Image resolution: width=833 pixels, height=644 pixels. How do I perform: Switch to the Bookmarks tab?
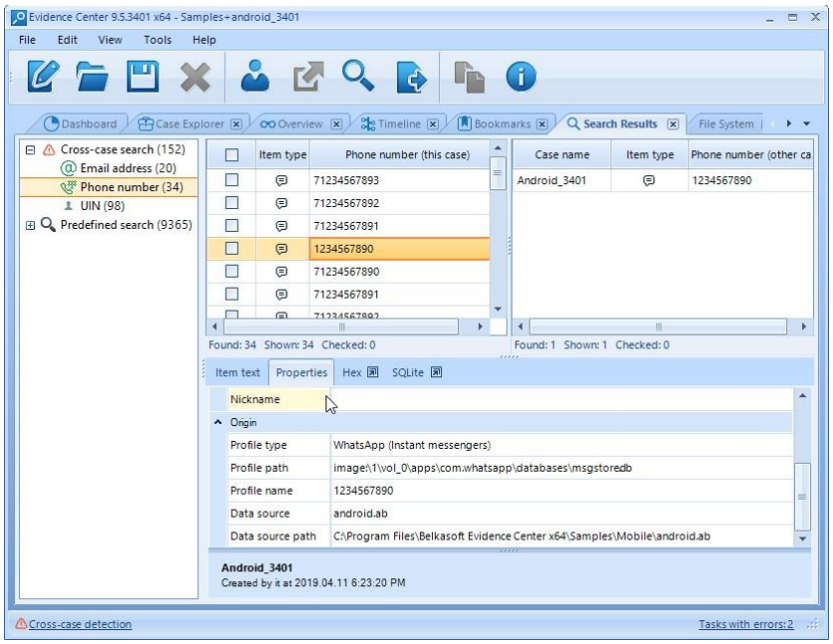point(495,123)
